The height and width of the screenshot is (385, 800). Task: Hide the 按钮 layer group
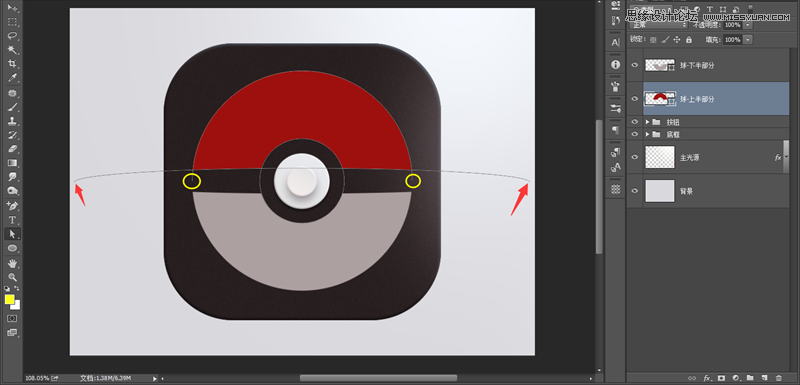coord(635,122)
